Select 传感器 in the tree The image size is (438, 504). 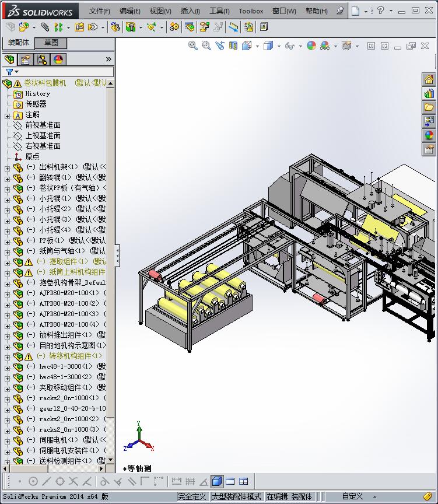36,104
